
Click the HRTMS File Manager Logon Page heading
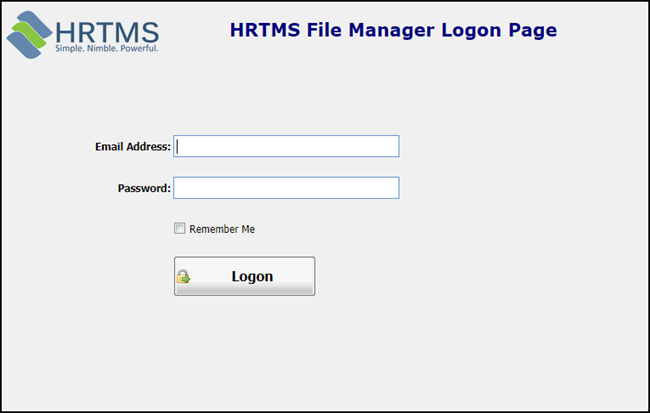tap(393, 30)
